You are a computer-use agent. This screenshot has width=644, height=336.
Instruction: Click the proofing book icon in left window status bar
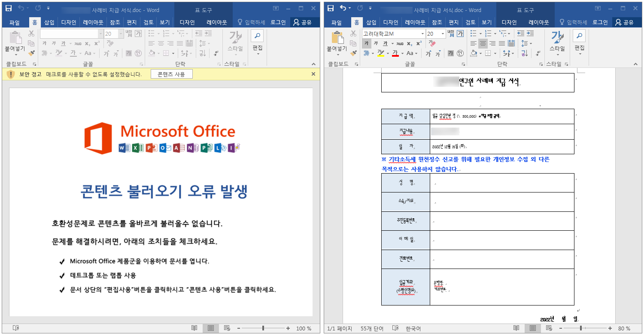[x=16, y=328]
